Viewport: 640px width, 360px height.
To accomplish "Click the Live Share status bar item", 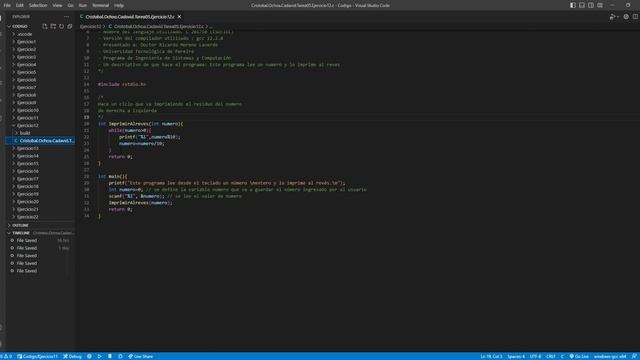I will [x=140, y=356].
